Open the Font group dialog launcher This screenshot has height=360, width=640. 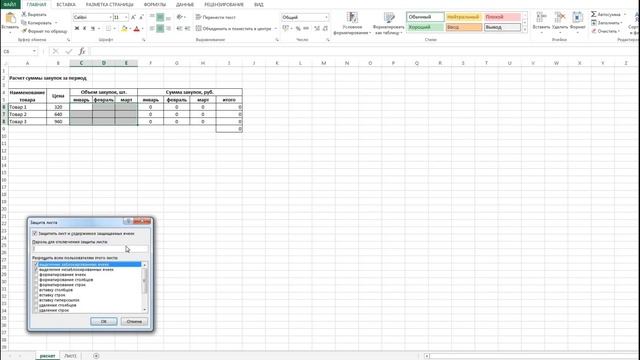tap(144, 40)
